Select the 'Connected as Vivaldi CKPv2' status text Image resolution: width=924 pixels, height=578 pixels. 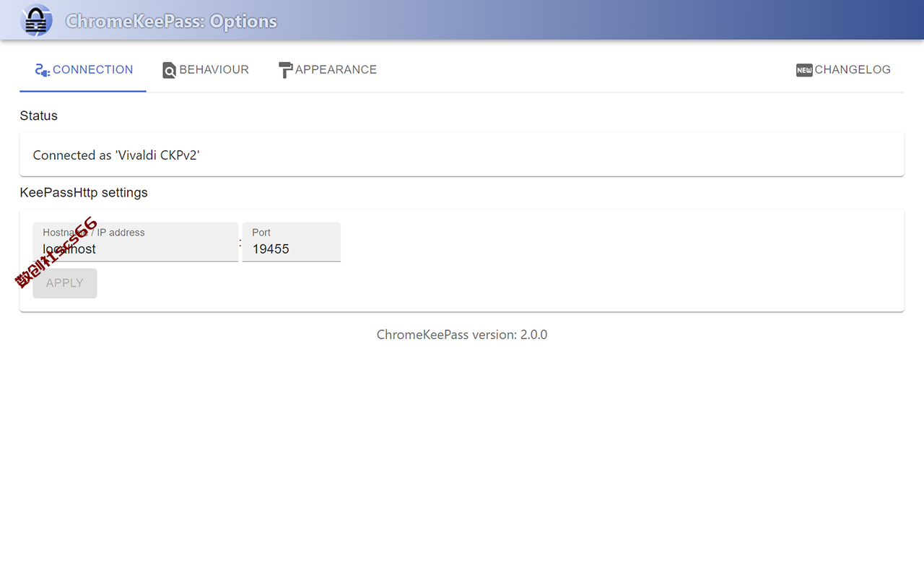[x=116, y=155]
